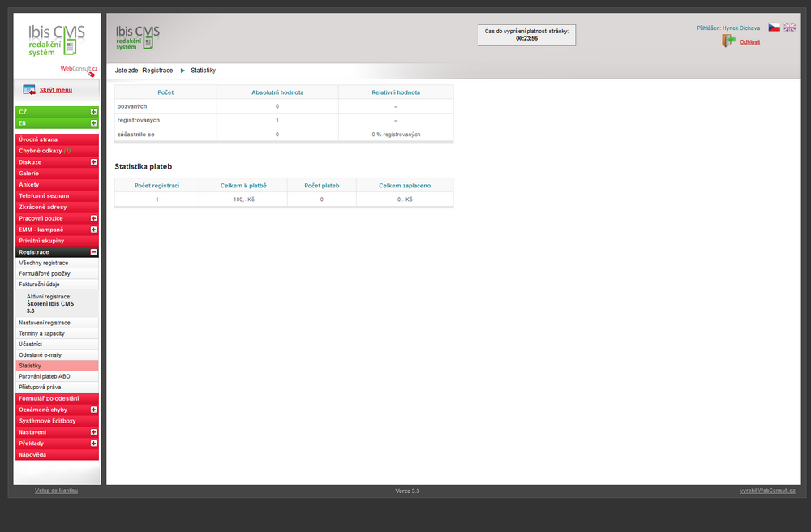Screen dimensions: 811x532
Task: Open Privátní skupiny menu item
Action: click(x=57, y=241)
